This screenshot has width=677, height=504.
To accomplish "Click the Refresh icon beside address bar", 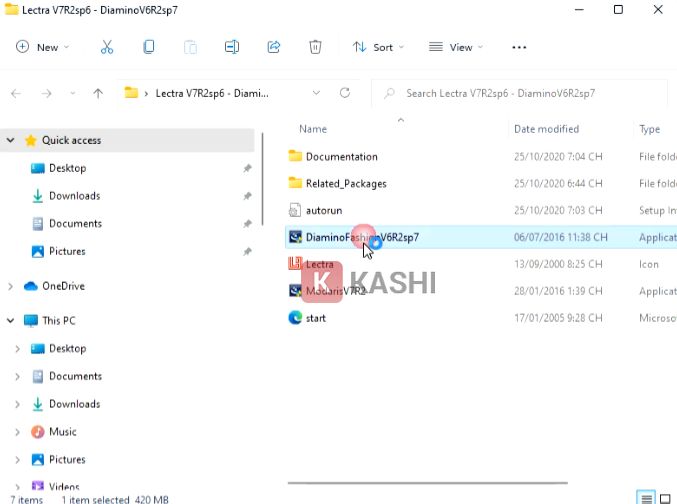I will click(345, 93).
